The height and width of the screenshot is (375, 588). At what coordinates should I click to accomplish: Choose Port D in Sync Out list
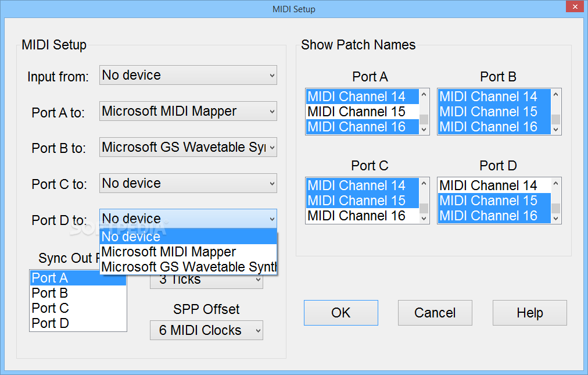tap(50, 323)
